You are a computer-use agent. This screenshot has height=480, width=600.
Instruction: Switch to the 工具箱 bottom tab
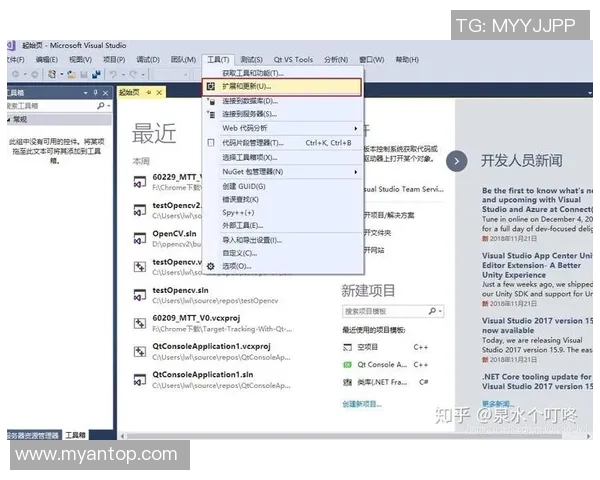point(75,435)
